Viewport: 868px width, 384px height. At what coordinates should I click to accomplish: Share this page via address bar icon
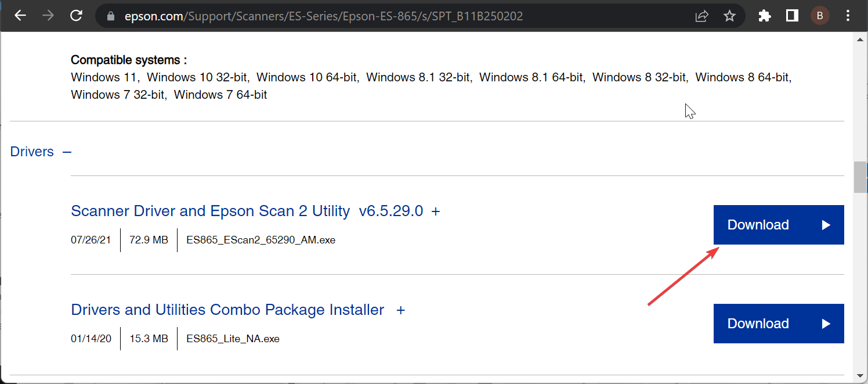click(701, 16)
